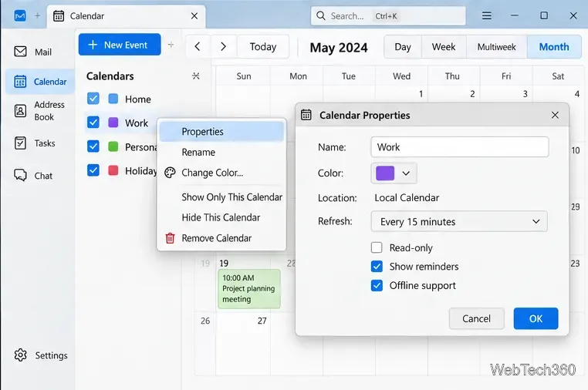588x390 pixels.
Task: Click the Wed column header
Action: pyautogui.click(x=401, y=76)
